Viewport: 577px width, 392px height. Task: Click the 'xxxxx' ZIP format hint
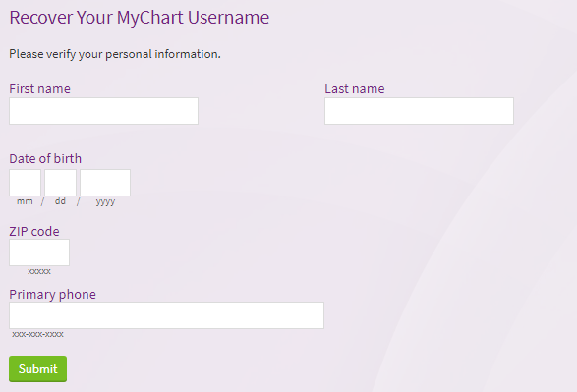[x=39, y=271]
